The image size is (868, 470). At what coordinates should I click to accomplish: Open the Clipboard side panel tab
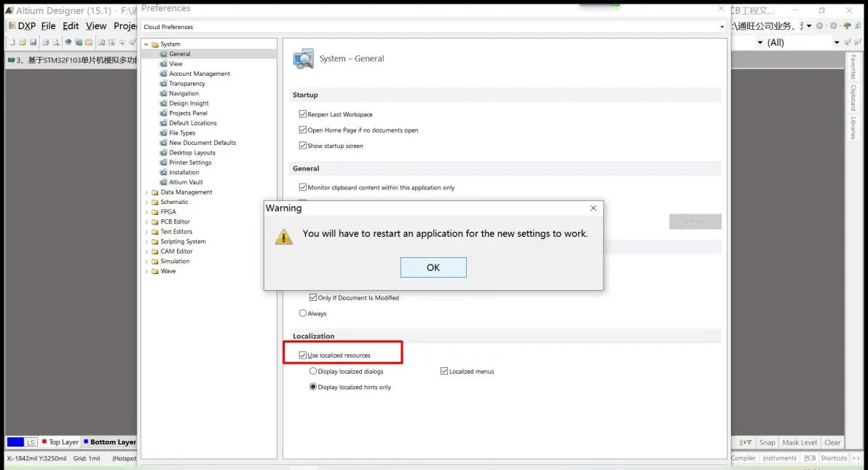pyautogui.click(x=853, y=98)
